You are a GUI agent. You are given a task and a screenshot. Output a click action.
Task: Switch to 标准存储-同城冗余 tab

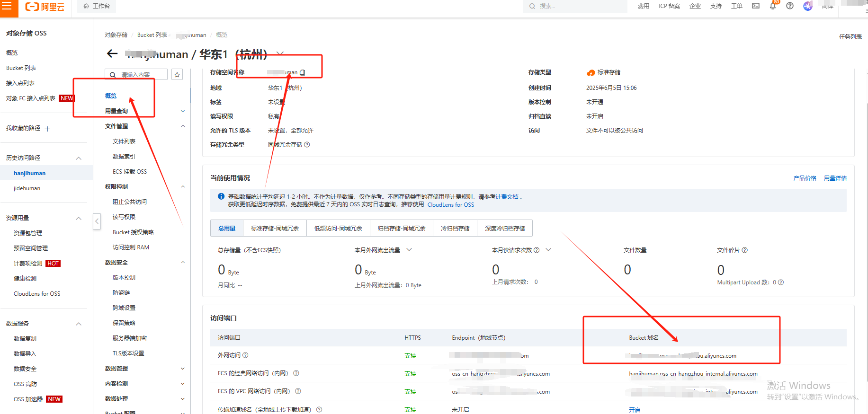(275, 228)
